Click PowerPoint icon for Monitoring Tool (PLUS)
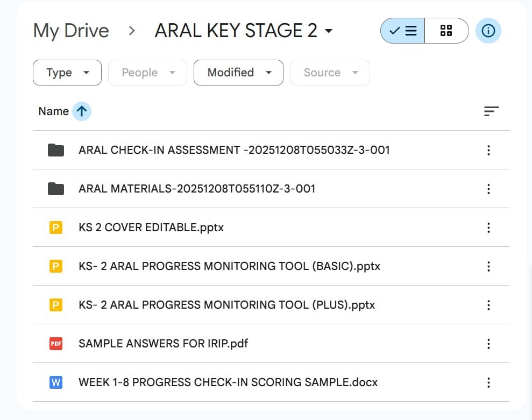 click(x=56, y=305)
